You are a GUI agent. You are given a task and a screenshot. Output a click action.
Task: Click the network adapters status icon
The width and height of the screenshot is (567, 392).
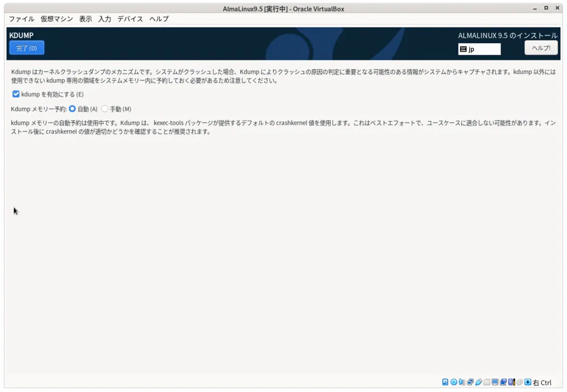click(470, 382)
